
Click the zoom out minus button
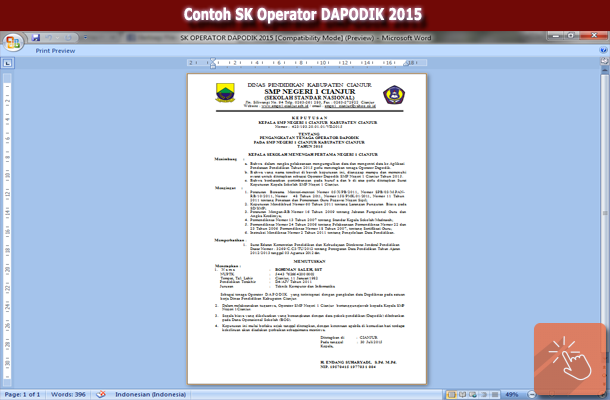coord(531,395)
